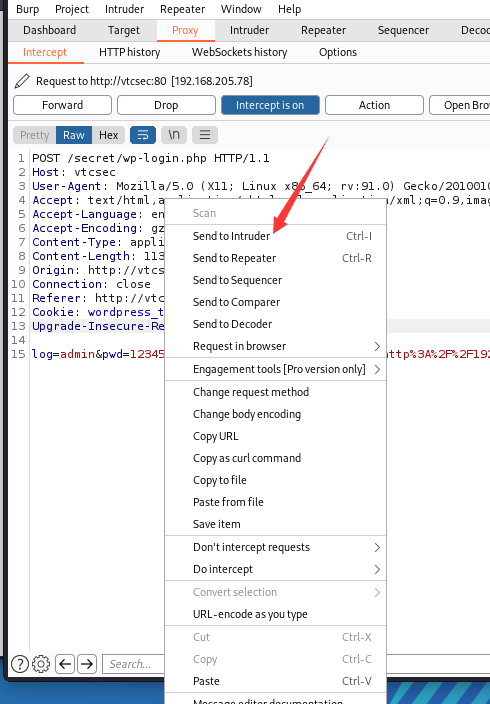Expand Do intercept submenu

pyautogui.click(x=275, y=569)
